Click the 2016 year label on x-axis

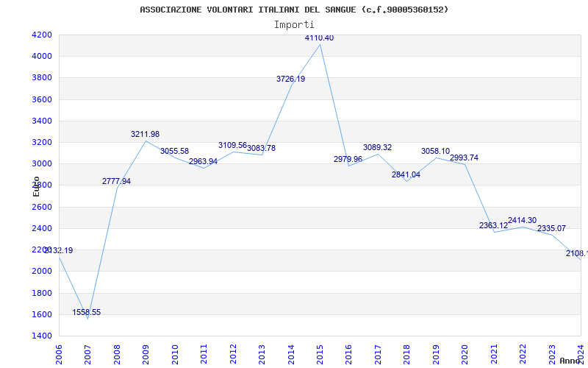coord(349,355)
